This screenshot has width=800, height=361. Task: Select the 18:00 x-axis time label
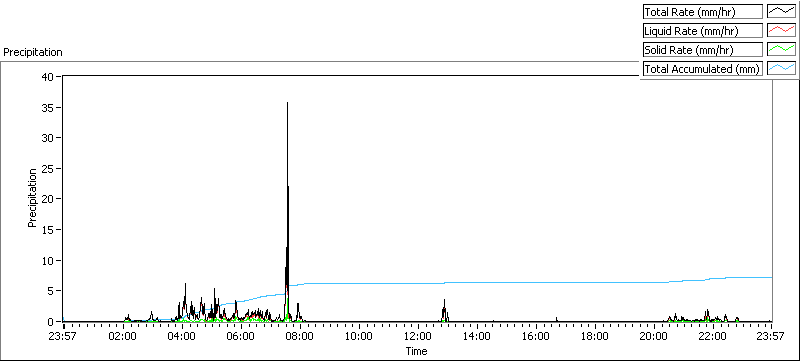pyautogui.click(x=595, y=336)
